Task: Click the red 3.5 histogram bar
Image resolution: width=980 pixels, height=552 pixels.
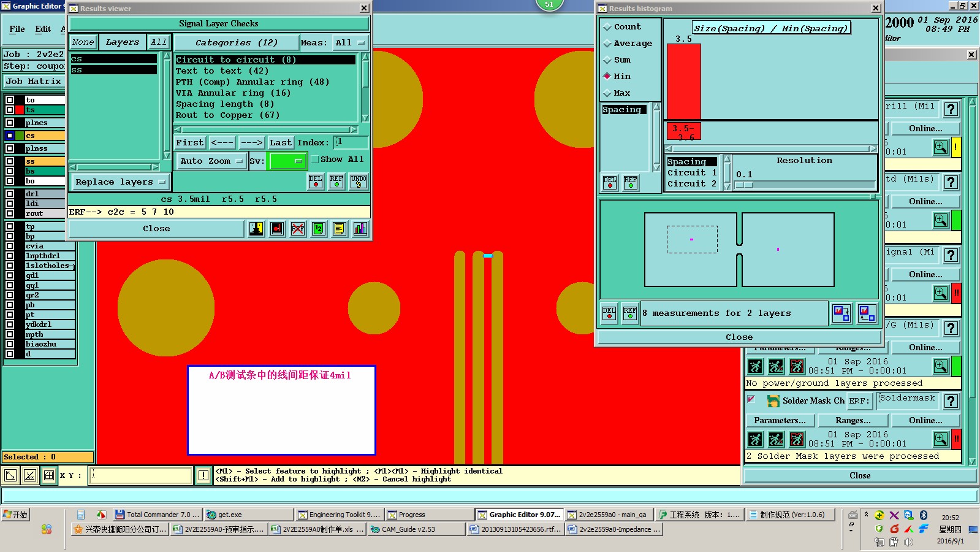Action: click(683, 81)
